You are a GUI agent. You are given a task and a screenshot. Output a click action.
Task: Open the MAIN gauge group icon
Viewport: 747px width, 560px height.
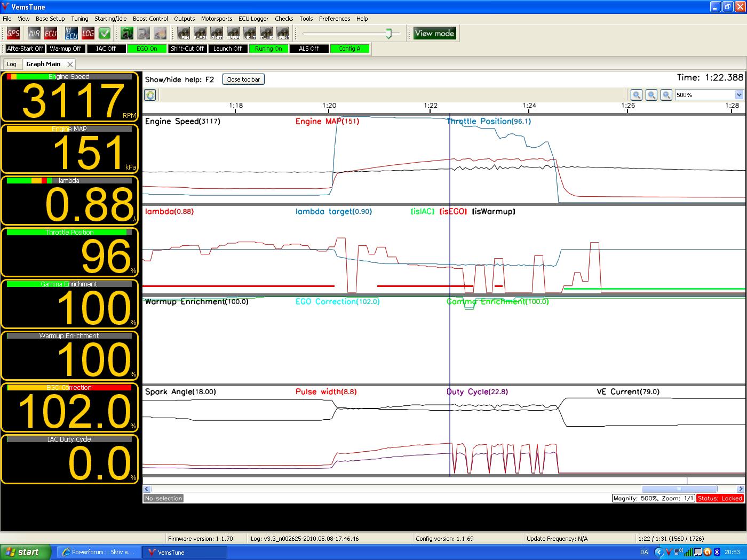pyautogui.click(x=184, y=34)
